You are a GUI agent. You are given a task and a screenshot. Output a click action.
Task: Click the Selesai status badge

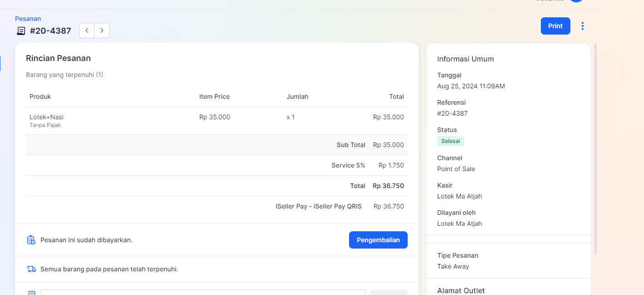tap(450, 141)
